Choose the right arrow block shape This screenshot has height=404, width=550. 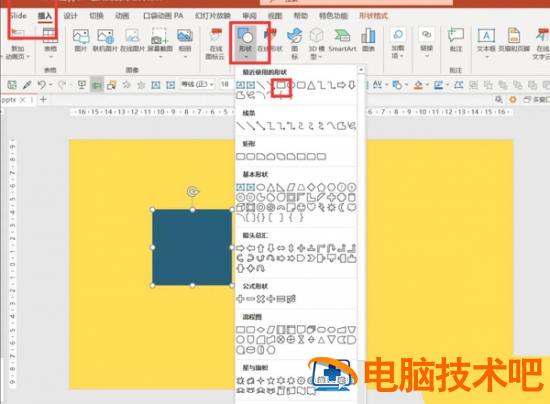click(x=240, y=248)
